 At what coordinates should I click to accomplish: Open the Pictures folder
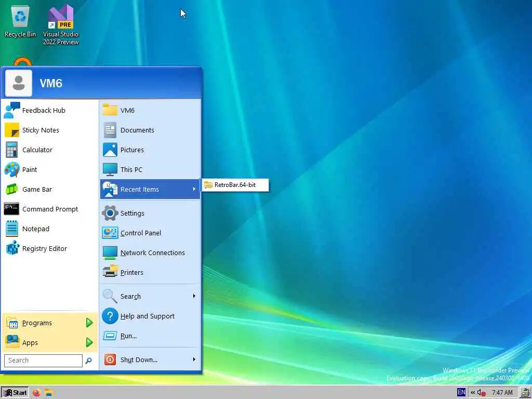tap(150, 150)
